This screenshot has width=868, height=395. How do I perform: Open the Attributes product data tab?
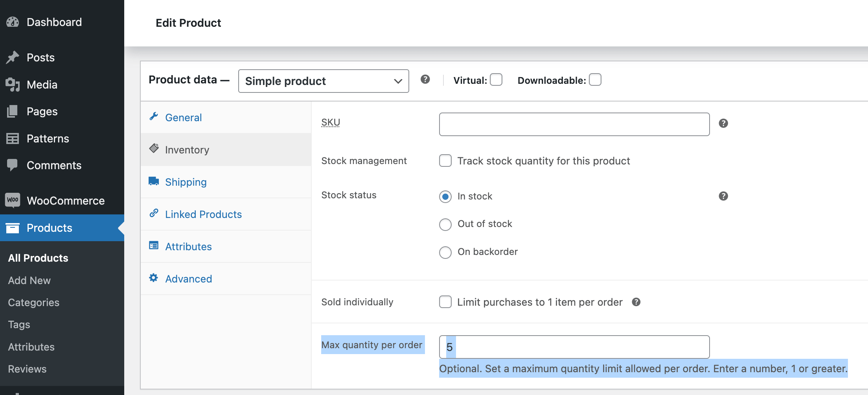click(x=226, y=246)
